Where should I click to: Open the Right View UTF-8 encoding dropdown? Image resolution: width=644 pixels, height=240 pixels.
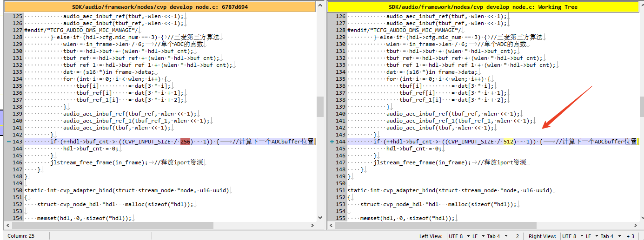(x=571, y=236)
